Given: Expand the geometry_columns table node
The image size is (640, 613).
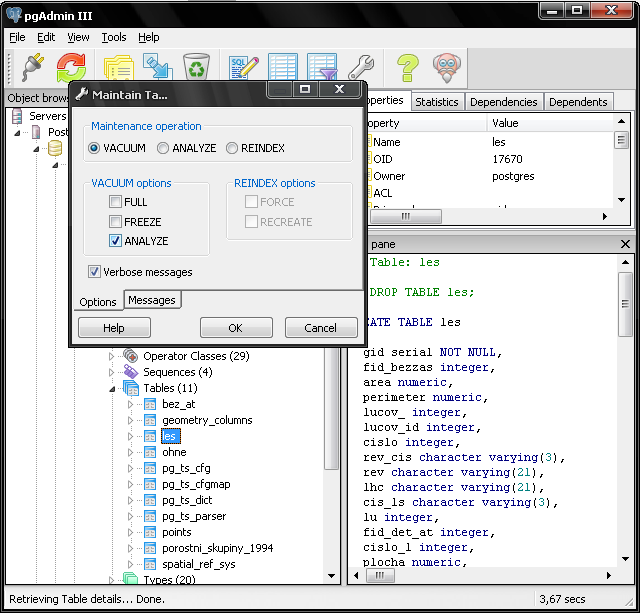Looking at the screenshot, I should [x=131, y=420].
